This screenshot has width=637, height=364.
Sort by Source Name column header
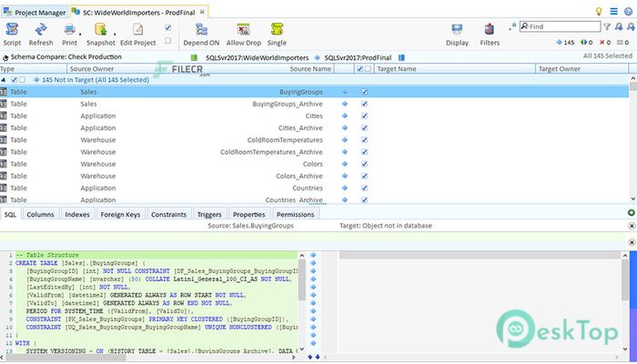click(310, 68)
